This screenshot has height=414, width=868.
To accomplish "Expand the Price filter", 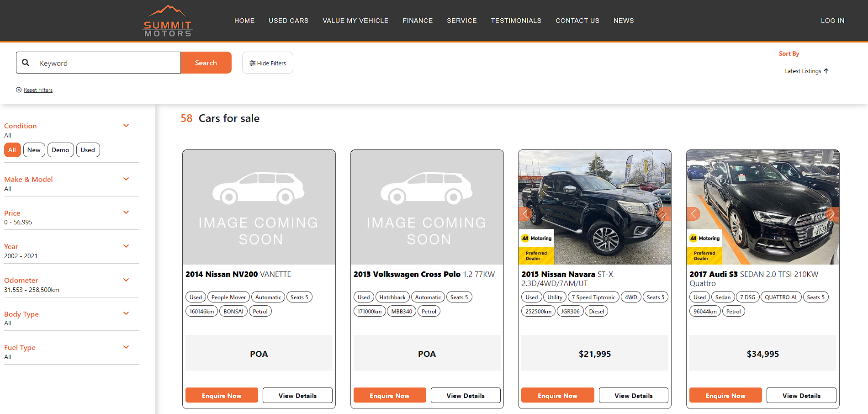I will (126, 212).
